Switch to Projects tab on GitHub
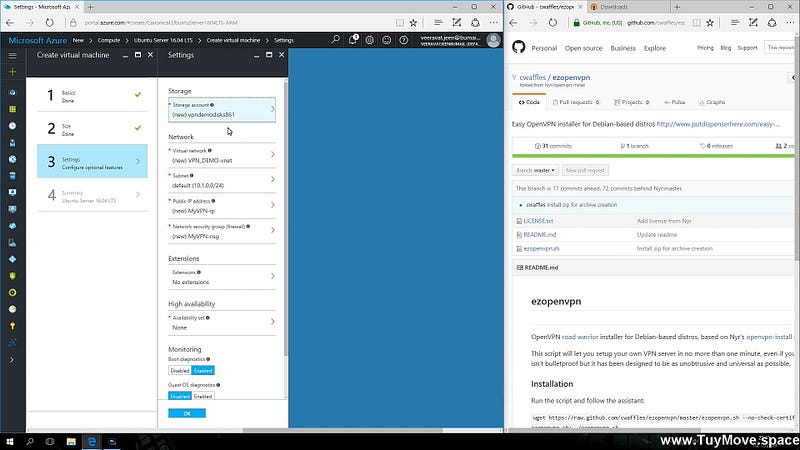Viewport: 800px width, 450px height. point(632,102)
